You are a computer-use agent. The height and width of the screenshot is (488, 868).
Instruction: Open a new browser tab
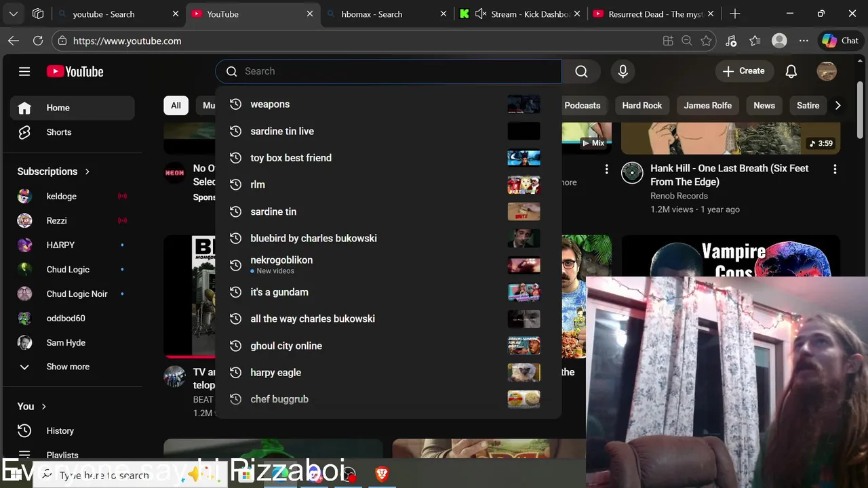[735, 14]
